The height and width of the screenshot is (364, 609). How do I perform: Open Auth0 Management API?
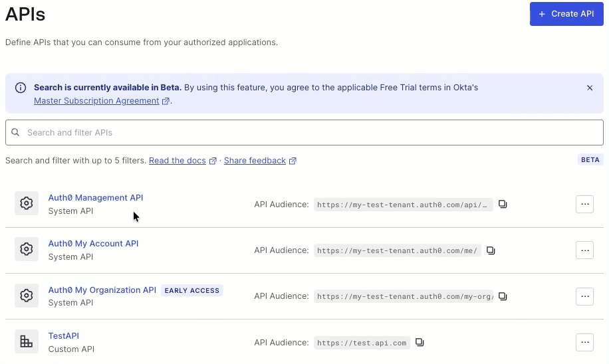click(x=96, y=197)
